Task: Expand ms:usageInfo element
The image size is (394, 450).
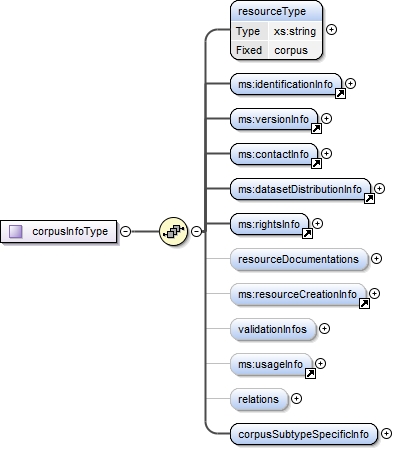Action: (320, 363)
